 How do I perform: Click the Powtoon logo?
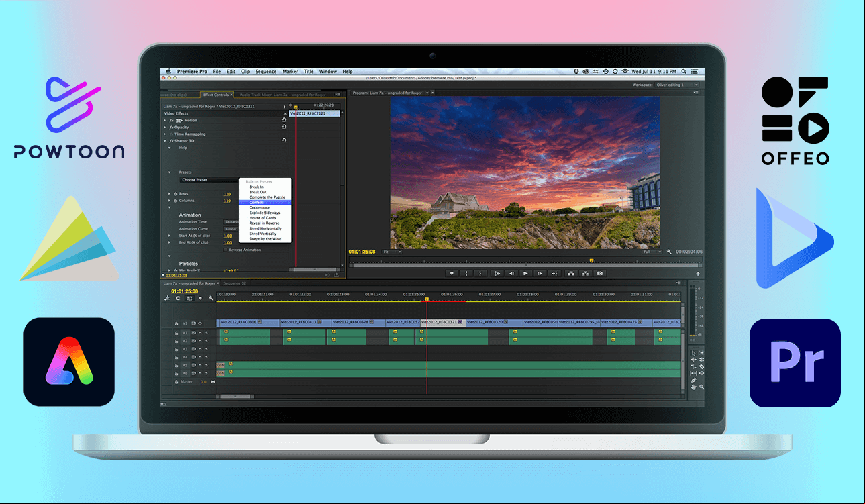69,118
